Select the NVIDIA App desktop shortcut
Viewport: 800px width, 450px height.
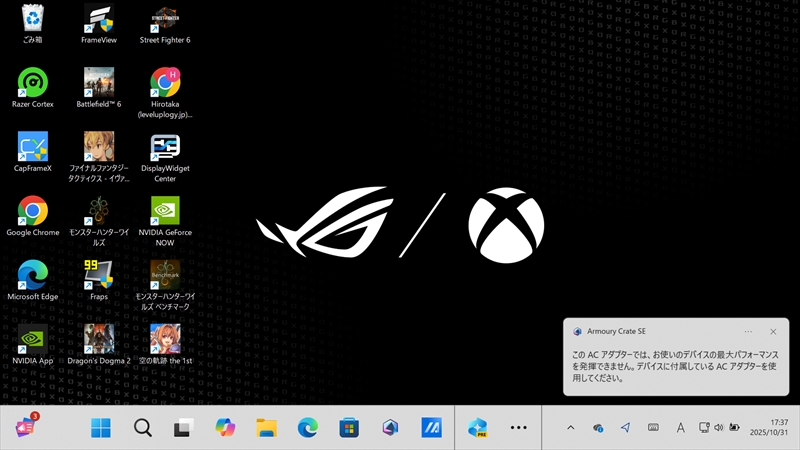(33, 339)
